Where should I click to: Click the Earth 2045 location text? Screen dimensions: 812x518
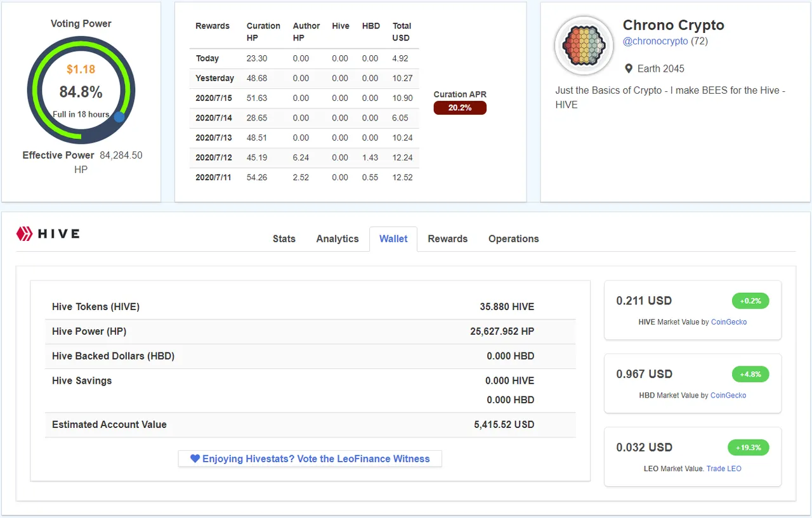661,68
